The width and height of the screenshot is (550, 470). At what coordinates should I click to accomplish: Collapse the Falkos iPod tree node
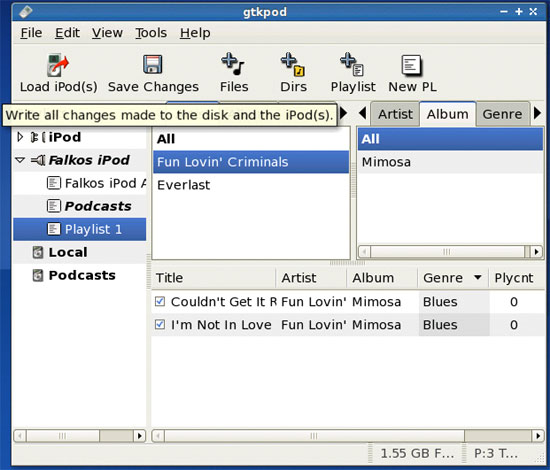20,160
